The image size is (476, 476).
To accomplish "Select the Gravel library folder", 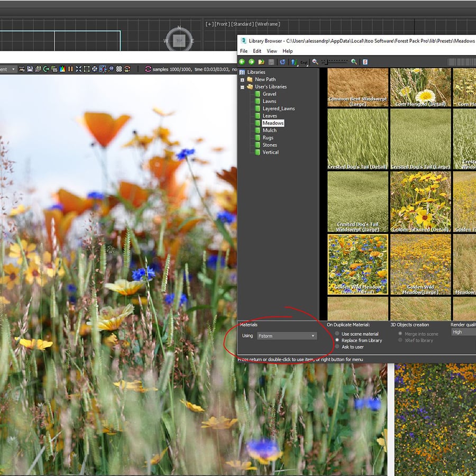I will click(x=269, y=94).
